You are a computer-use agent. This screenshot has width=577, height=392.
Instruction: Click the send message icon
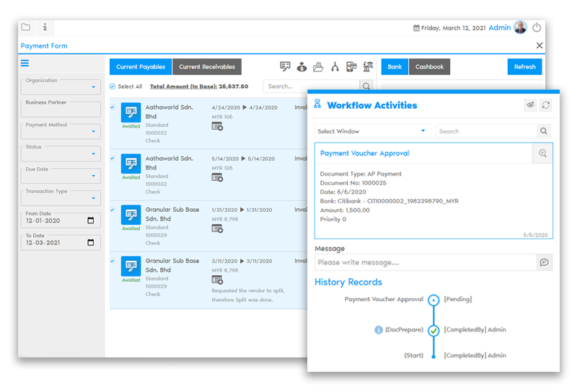[x=545, y=262]
